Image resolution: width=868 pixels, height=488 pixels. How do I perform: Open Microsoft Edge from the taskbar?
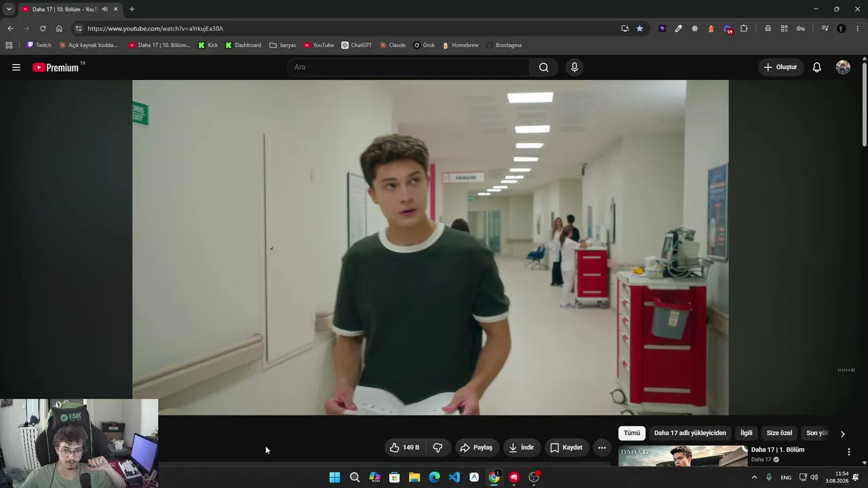[434, 477]
